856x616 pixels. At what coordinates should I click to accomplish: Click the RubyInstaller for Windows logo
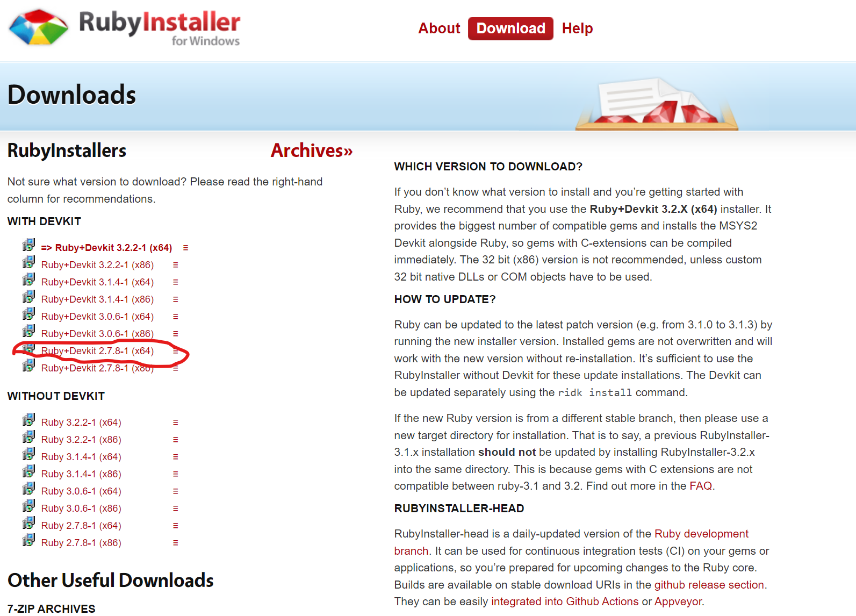tap(125, 27)
